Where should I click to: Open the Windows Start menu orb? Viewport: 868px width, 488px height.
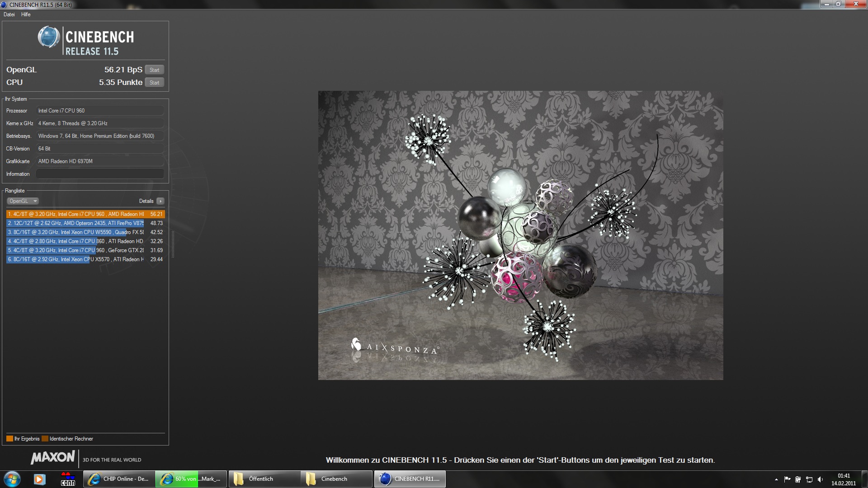tap(12, 479)
